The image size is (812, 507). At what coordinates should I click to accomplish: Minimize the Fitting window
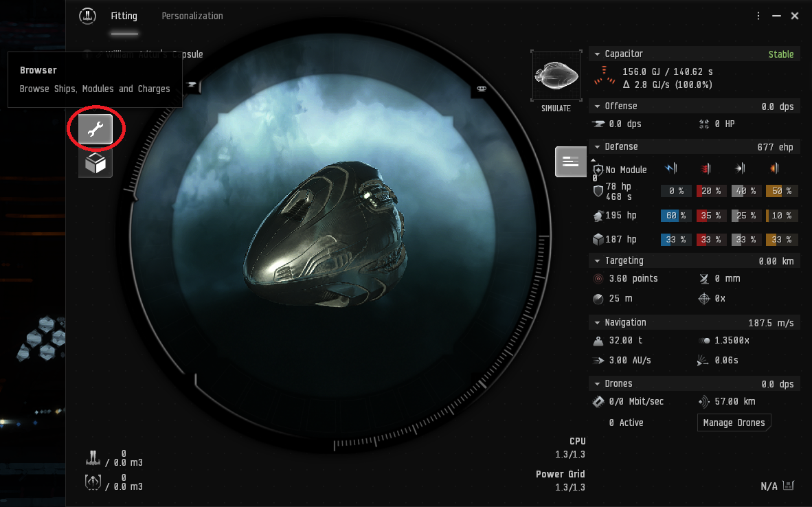tap(776, 16)
